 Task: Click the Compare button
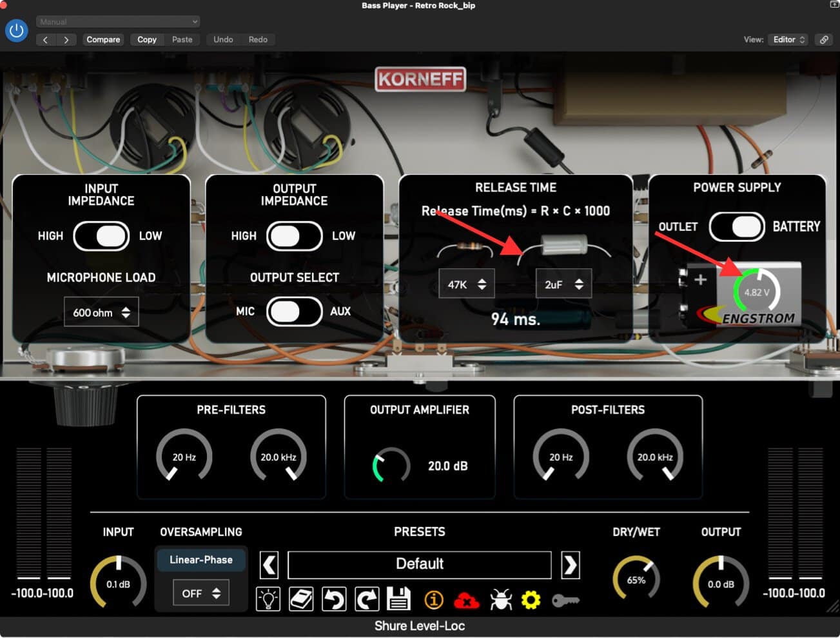click(x=103, y=39)
